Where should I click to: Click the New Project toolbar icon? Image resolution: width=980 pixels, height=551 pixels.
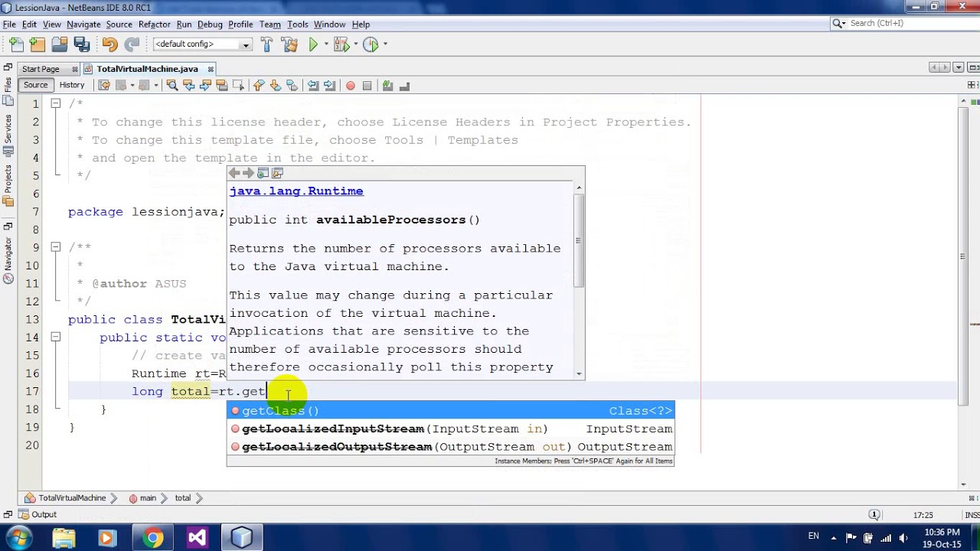pos(38,44)
